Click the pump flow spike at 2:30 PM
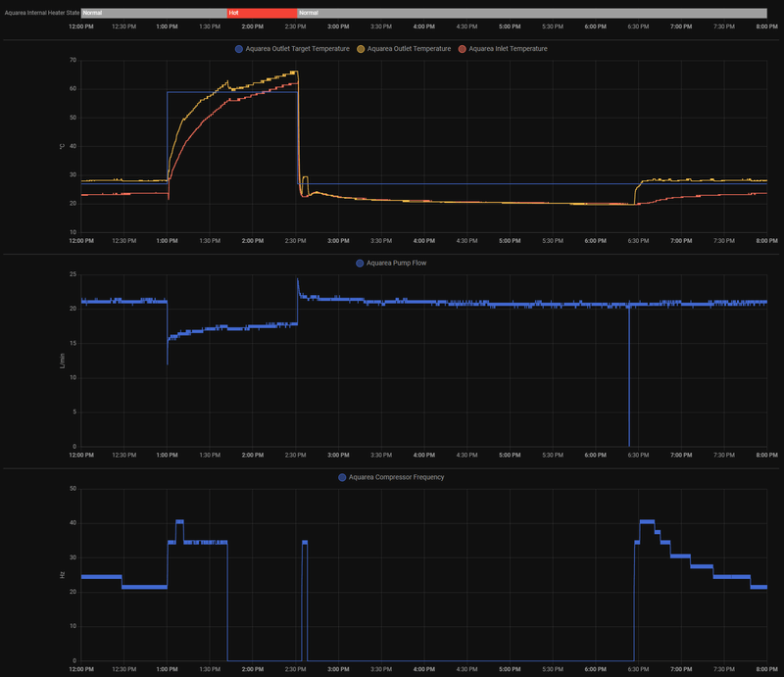784x677 pixels. [298, 286]
